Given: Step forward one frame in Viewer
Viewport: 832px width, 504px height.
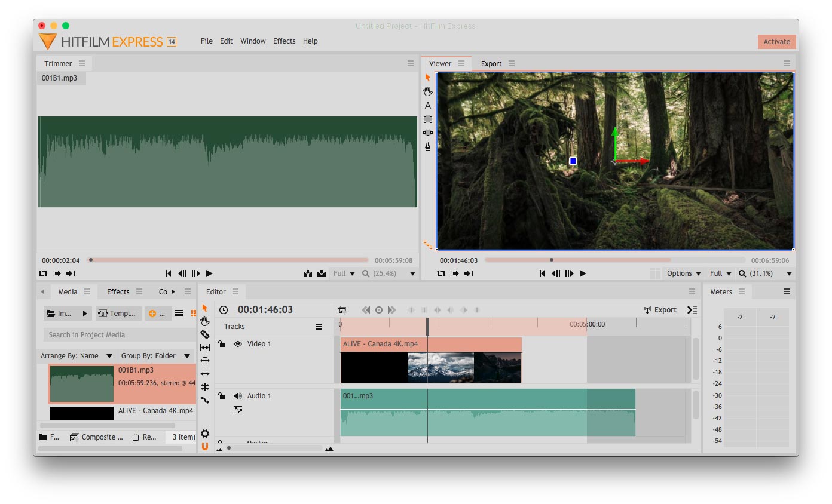Looking at the screenshot, I should coord(569,273).
